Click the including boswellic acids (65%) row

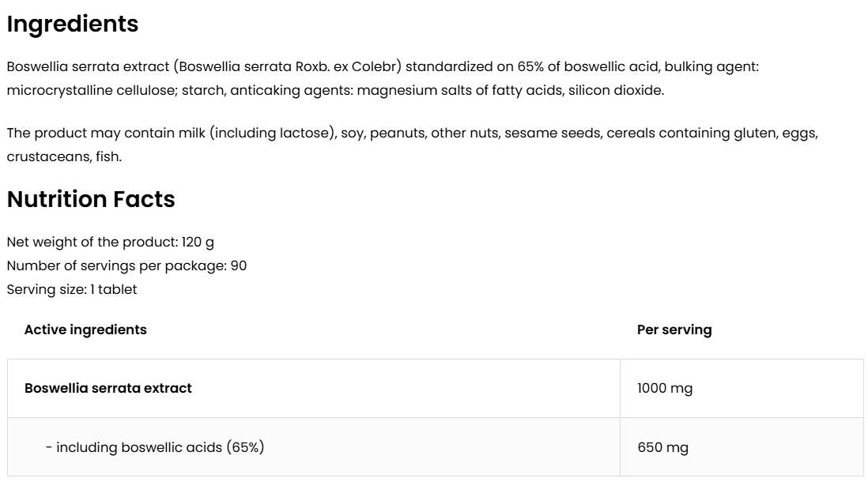tap(155, 447)
